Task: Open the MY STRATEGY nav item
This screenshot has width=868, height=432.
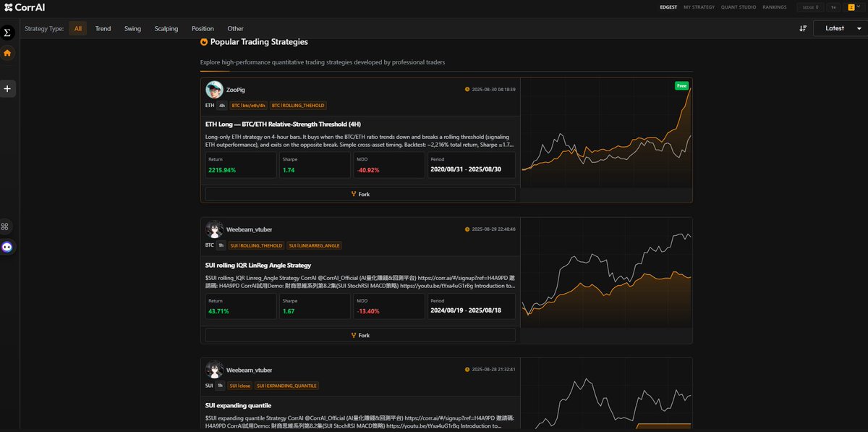Action: [699, 7]
